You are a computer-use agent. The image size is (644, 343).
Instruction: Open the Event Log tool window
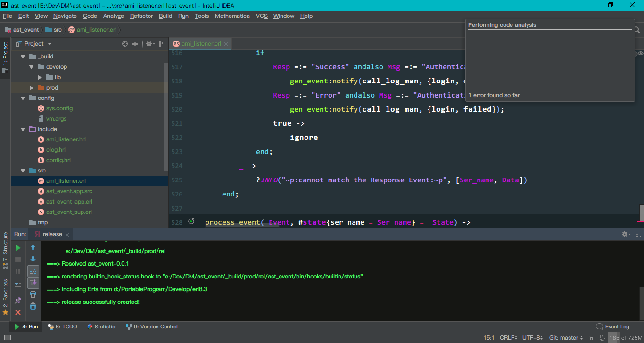pyautogui.click(x=612, y=327)
